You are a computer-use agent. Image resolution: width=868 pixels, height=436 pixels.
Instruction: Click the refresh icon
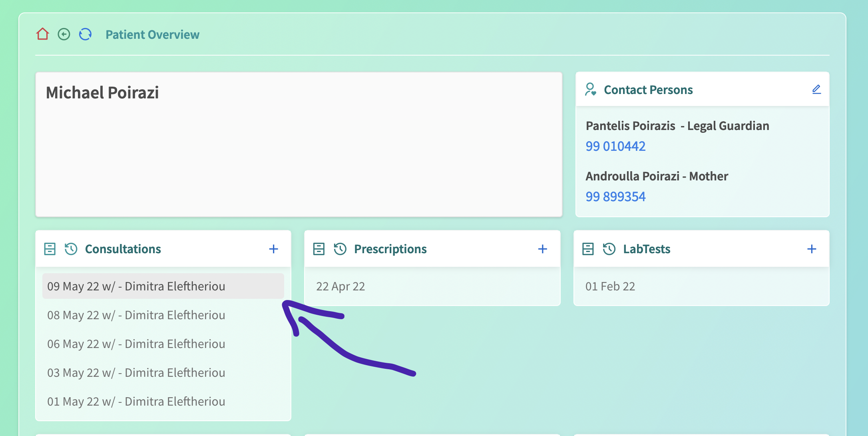[85, 34]
